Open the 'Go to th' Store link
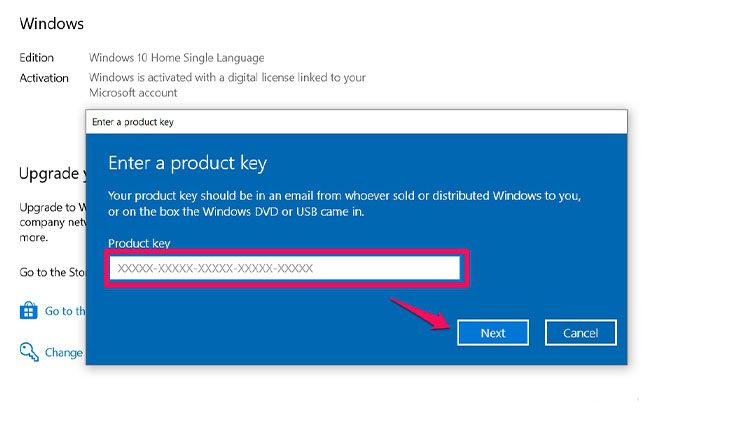Viewport: 750px width, 438px height. [65, 311]
